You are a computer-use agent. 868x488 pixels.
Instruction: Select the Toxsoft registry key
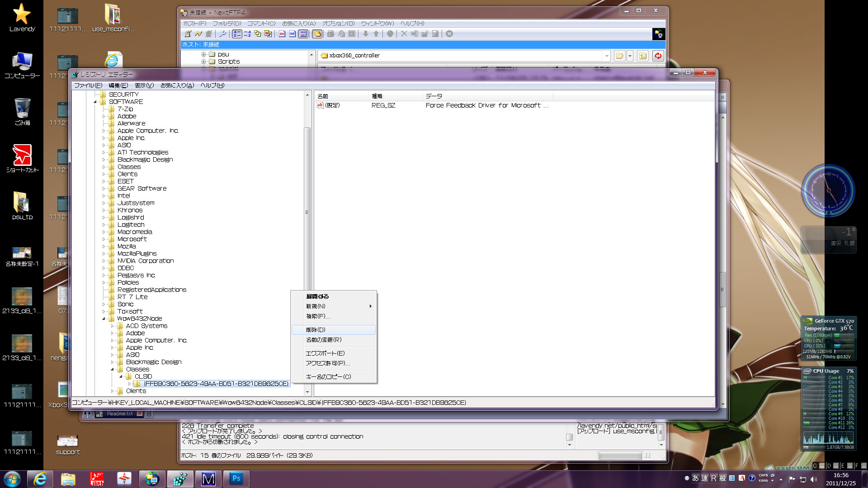click(130, 311)
